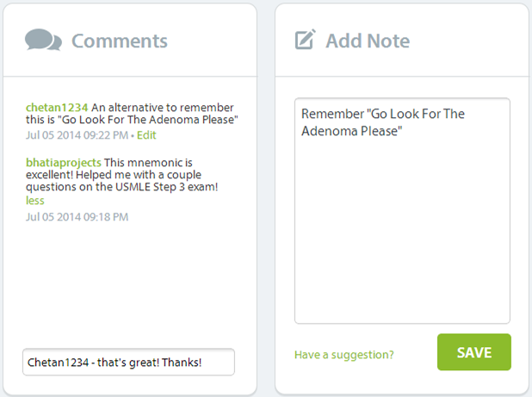
Task: Open bhatiaprojects' user profile link
Action: click(x=64, y=163)
